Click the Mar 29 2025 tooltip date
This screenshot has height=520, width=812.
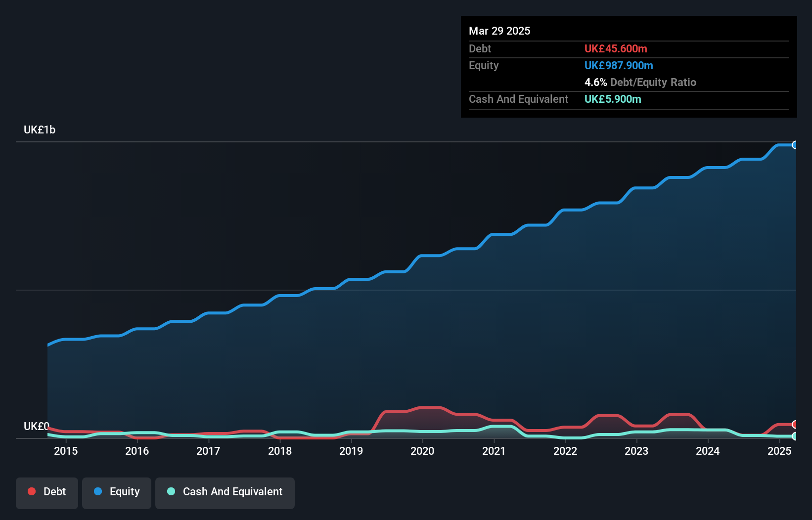[499, 31]
